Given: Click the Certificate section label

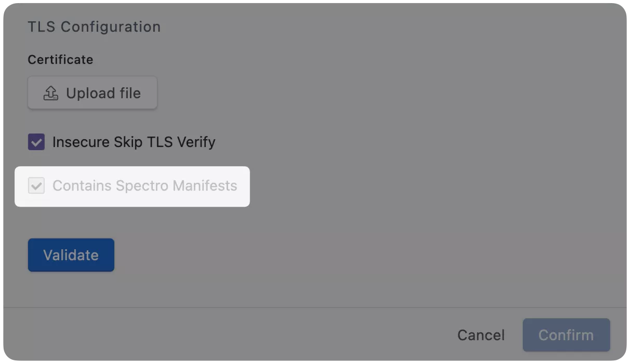Looking at the screenshot, I should pos(60,59).
